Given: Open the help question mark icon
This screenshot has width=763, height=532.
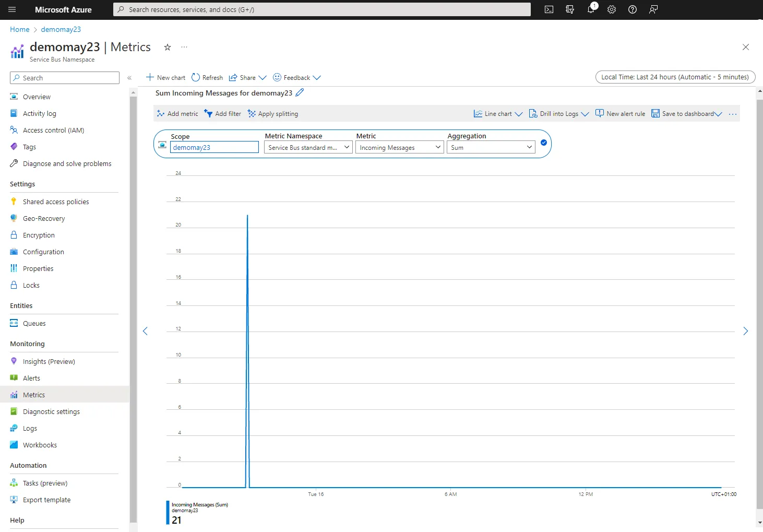Looking at the screenshot, I should tap(633, 9).
